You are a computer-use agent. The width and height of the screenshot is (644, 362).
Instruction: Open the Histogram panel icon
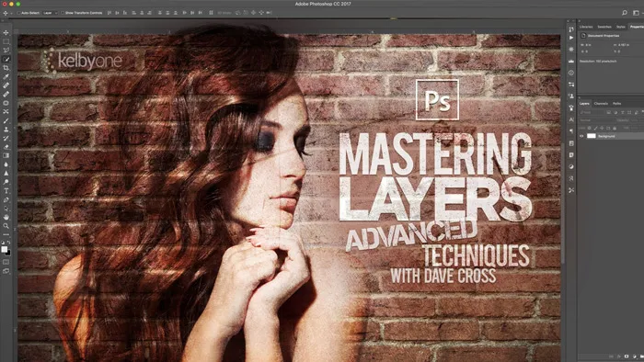point(571,61)
